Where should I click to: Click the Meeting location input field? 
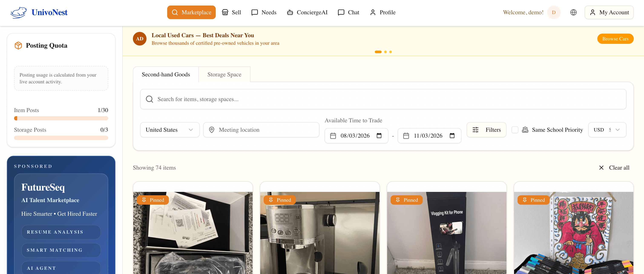point(261,130)
